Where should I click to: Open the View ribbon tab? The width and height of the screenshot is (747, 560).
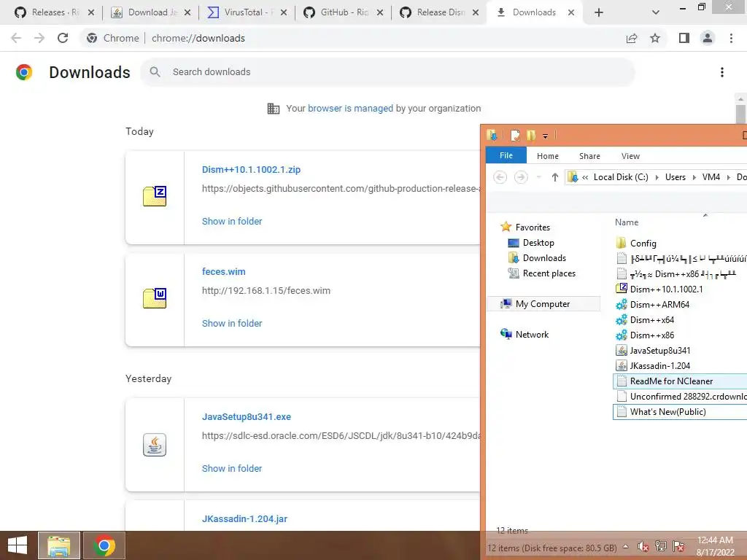pos(630,156)
